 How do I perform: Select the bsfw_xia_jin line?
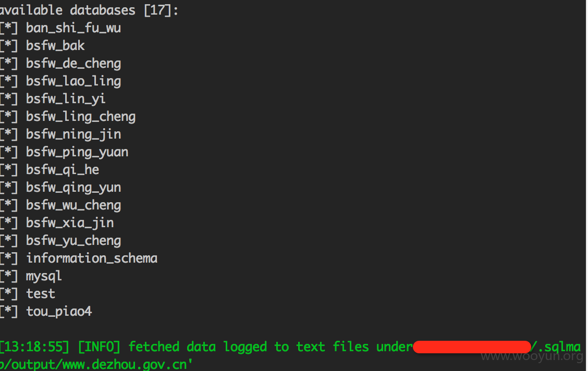coord(70,223)
